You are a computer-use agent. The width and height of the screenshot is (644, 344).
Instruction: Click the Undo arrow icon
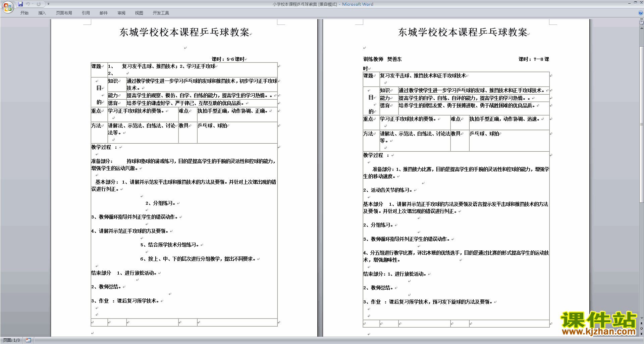[x=28, y=4]
